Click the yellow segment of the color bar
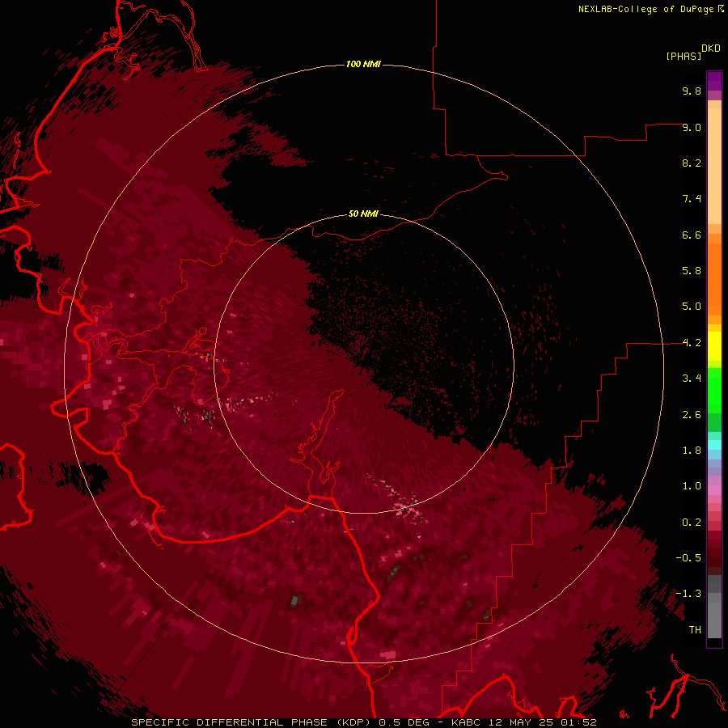This screenshot has width=728, height=728. click(714, 346)
